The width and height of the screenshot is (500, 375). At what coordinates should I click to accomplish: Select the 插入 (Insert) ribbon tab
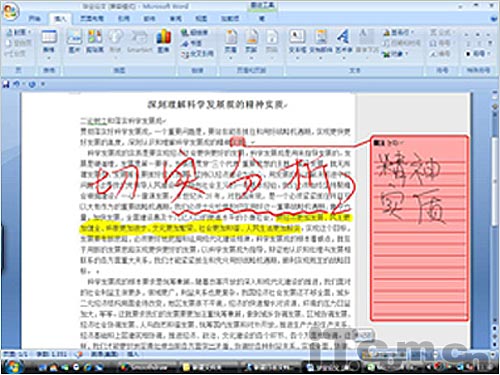point(60,19)
